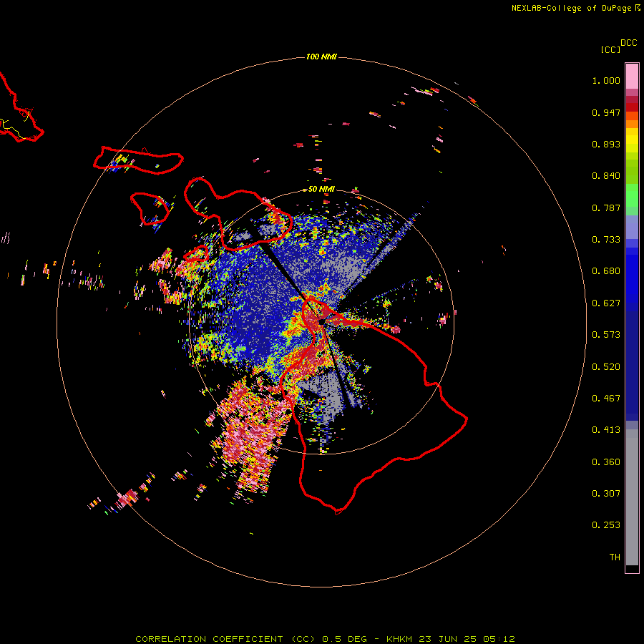The width and height of the screenshot is (644, 644).
Task: Click the 0.520 value on the color scale
Action: (x=606, y=367)
